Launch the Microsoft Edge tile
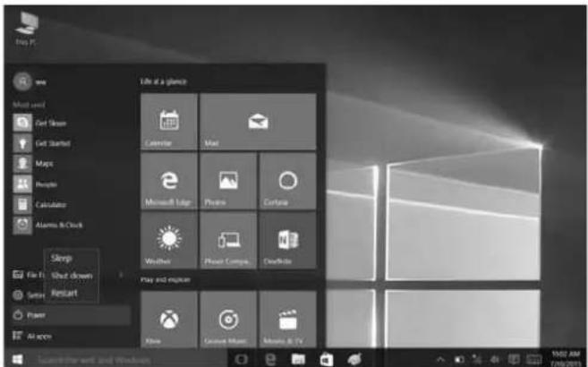The height and width of the screenshot is (367, 588). (169, 181)
